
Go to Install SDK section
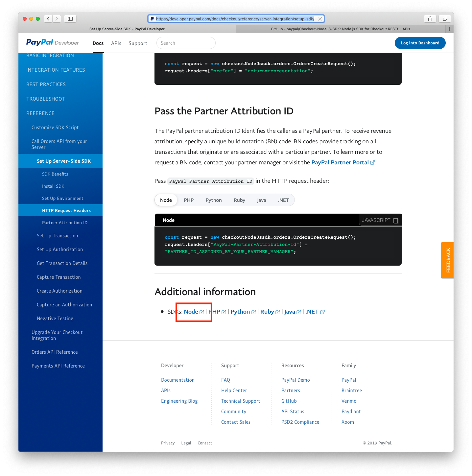coord(53,186)
